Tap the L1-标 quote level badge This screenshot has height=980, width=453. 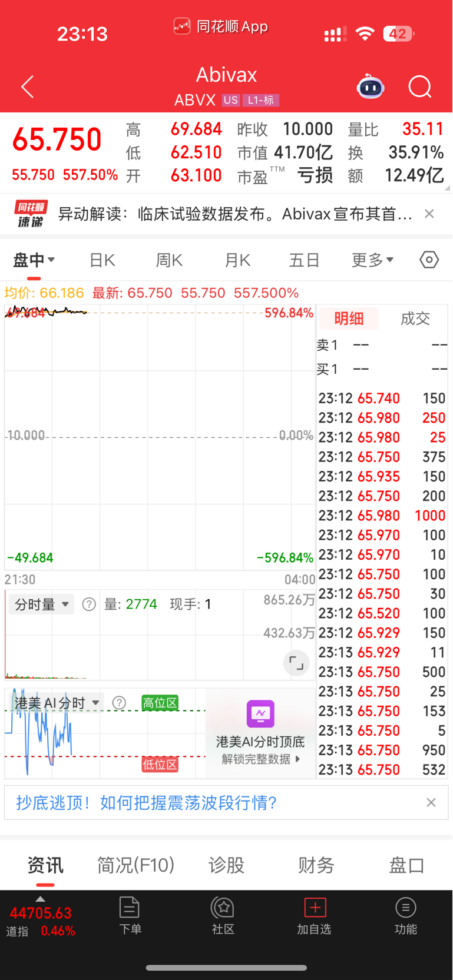pos(261,100)
